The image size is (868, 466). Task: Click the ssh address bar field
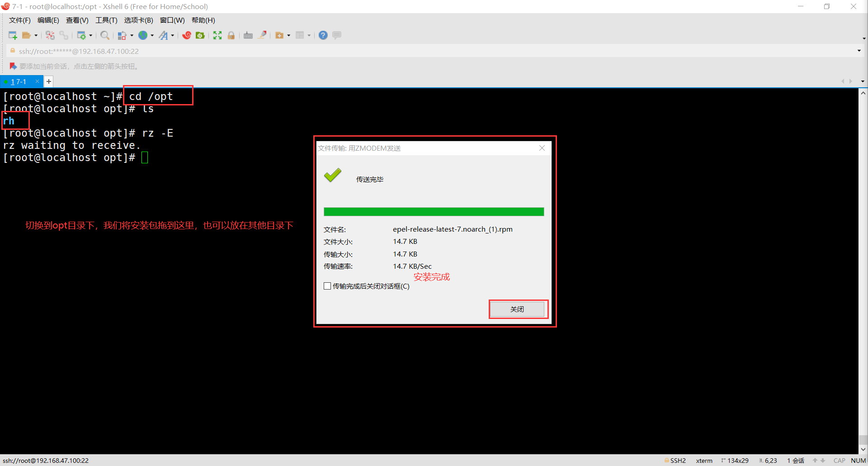(x=434, y=51)
